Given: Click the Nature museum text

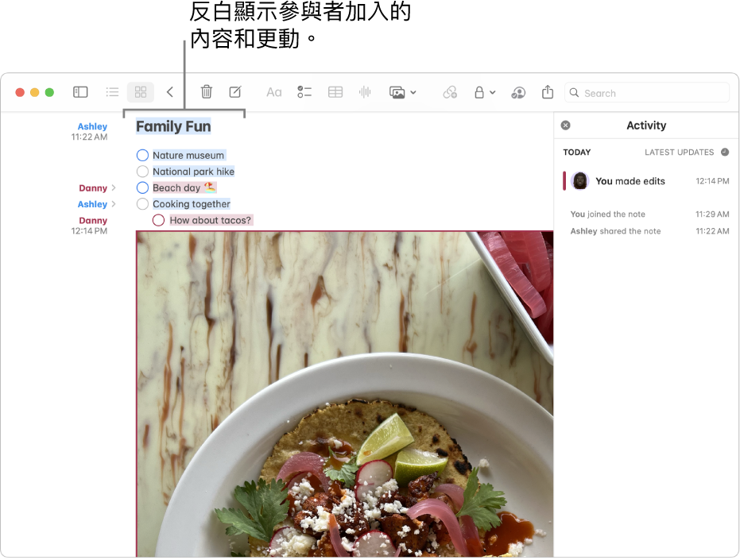Looking at the screenshot, I should click(x=188, y=155).
